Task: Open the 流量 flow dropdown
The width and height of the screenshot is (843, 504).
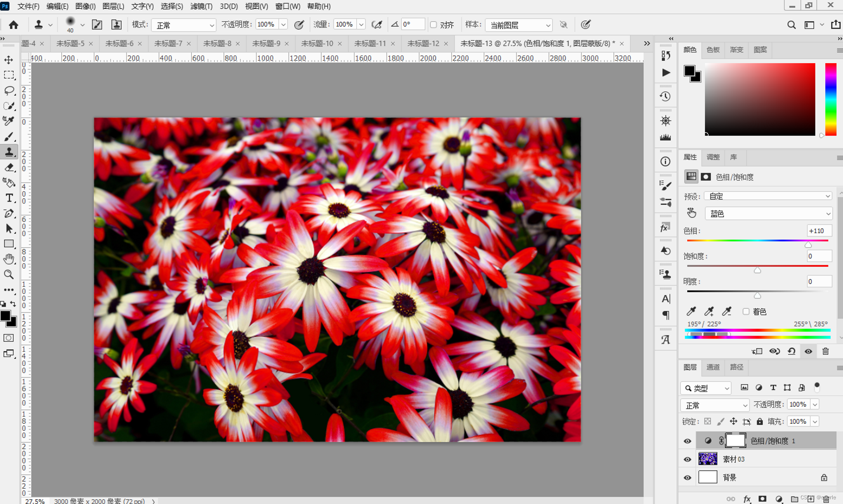Action: pyautogui.click(x=361, y=25)
